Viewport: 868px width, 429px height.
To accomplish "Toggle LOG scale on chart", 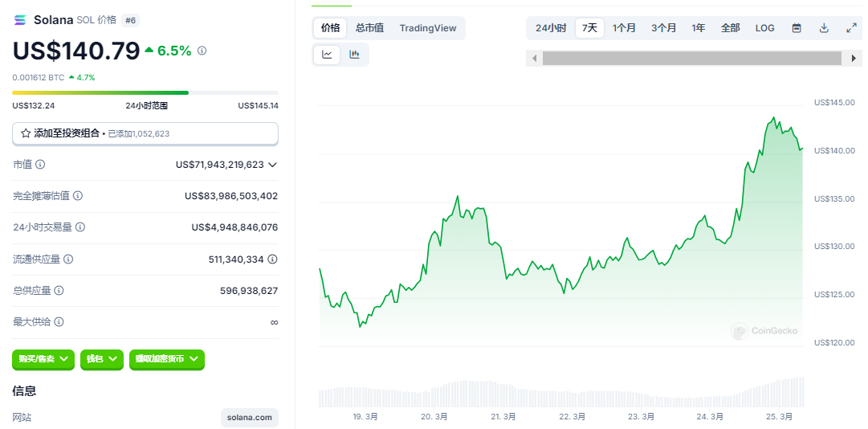I will [x=764, y=28].
